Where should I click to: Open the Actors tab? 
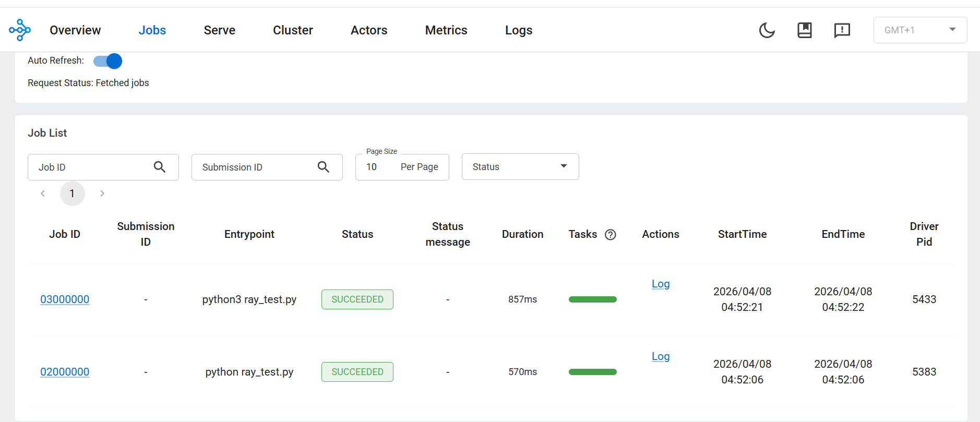coord(369,30)
